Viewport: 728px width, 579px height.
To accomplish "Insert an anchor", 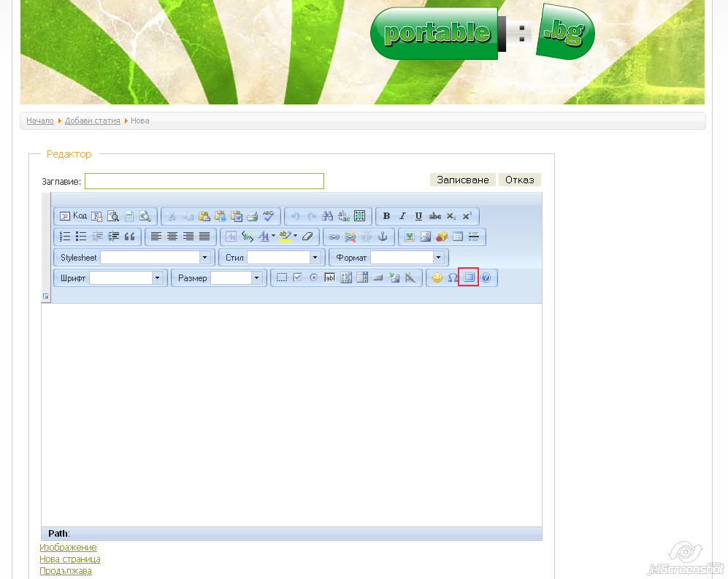I will [383, 237].
